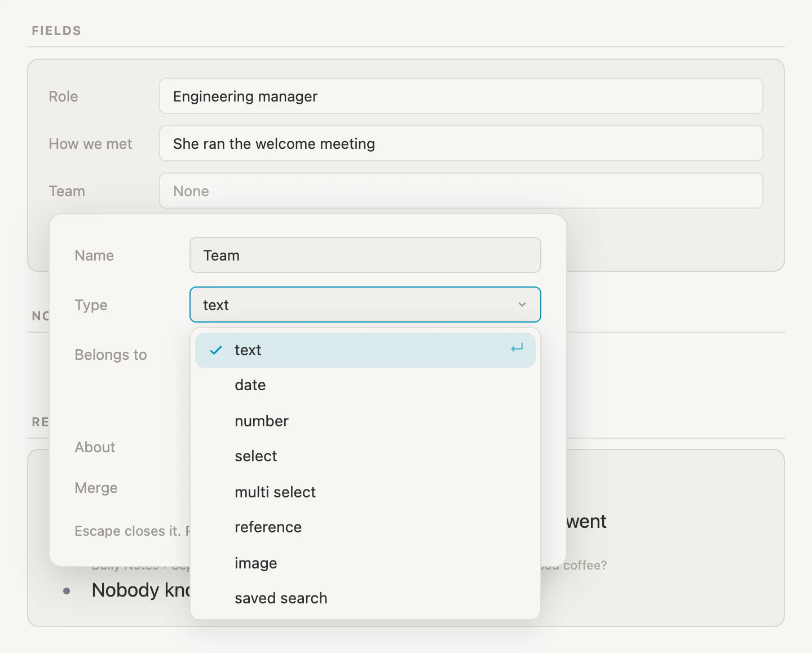Click the 'Name' label in the popup

point(94,255)
